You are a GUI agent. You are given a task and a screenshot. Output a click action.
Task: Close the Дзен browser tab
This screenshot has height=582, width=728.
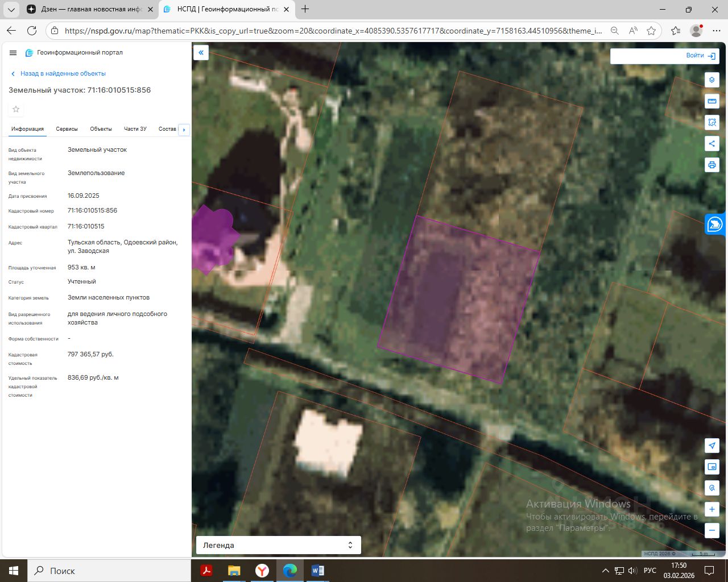[x=150, y=9]
